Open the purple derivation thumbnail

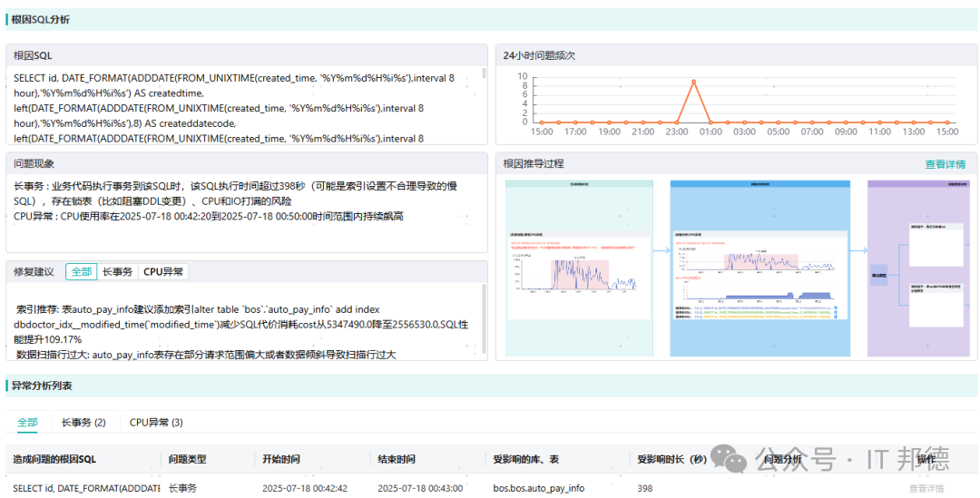(918, 269)
